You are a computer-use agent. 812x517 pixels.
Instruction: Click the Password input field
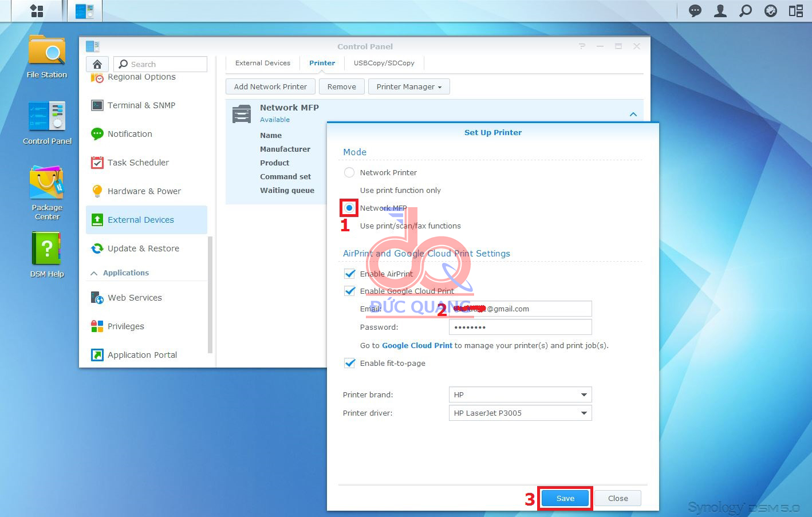(520, 327)
